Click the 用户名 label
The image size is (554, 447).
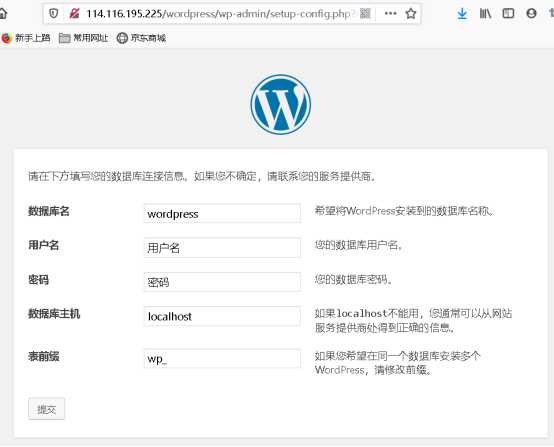click(43, 245)
